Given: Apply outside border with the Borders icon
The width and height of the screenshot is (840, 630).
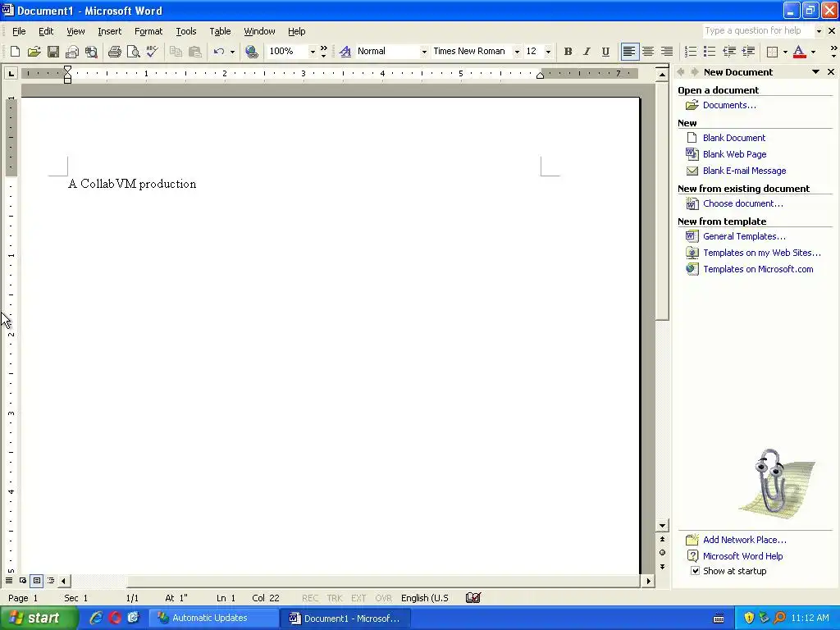Looking at the screenshot, I should tap(772, 52).
